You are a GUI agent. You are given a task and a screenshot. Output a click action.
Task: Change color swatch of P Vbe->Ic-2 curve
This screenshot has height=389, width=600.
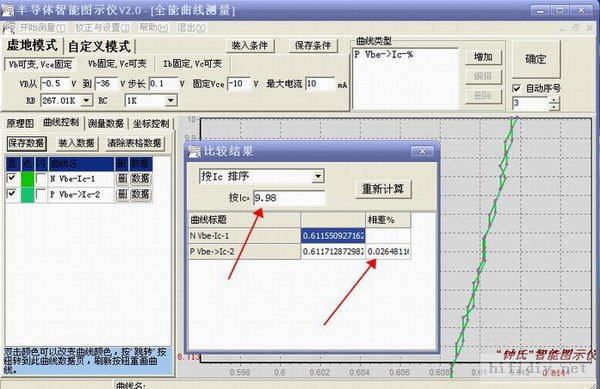click(x=27, y=195)
